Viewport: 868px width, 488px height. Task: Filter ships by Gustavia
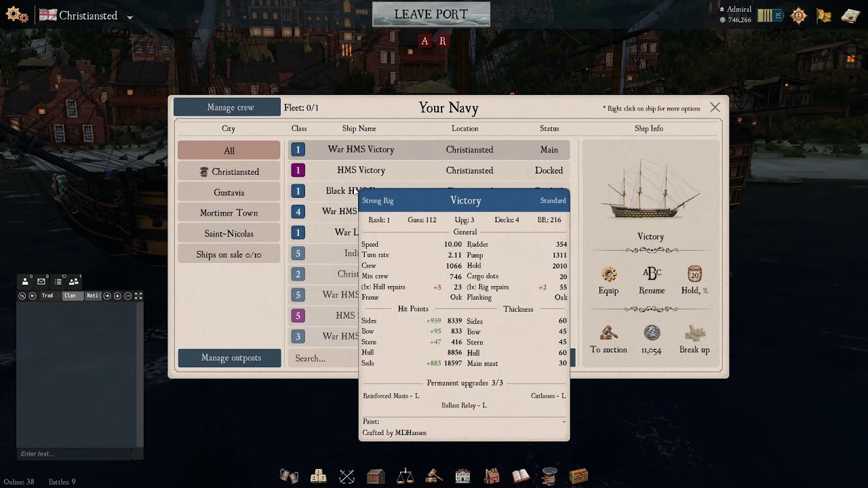pyautogui.click(x=229, y=192)
